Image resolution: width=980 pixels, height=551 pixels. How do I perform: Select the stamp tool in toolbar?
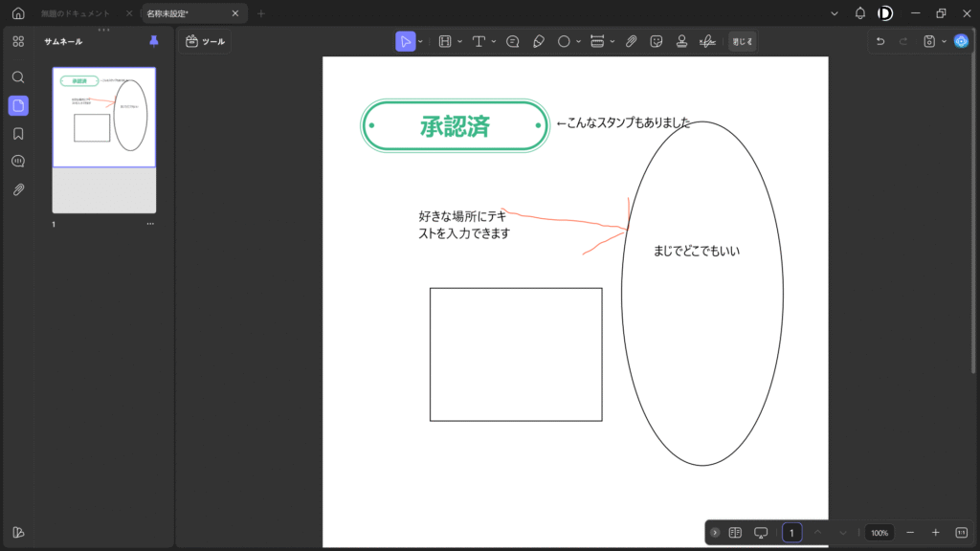coord(681,41)
